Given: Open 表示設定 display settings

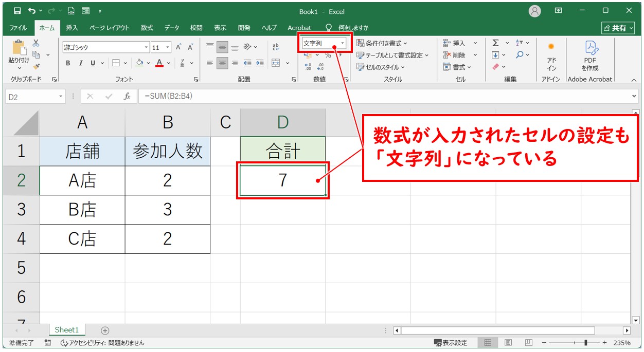Looking at the screenshot, I should (451, 343).
